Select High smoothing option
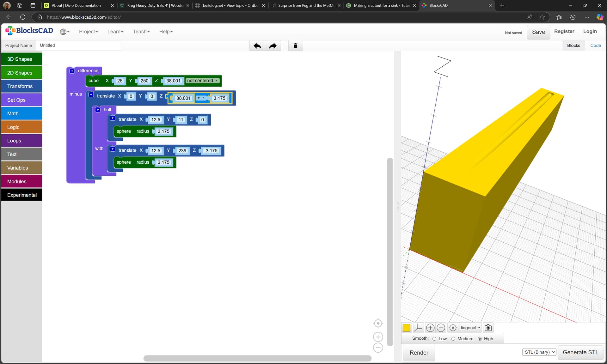 coord(480,339)
